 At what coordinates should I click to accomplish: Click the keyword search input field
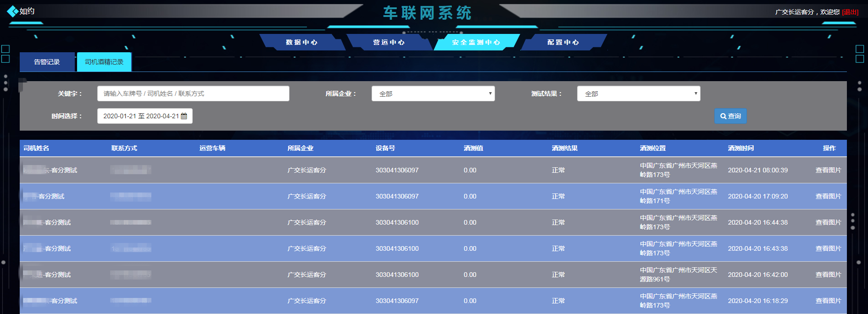pos(193,94)
